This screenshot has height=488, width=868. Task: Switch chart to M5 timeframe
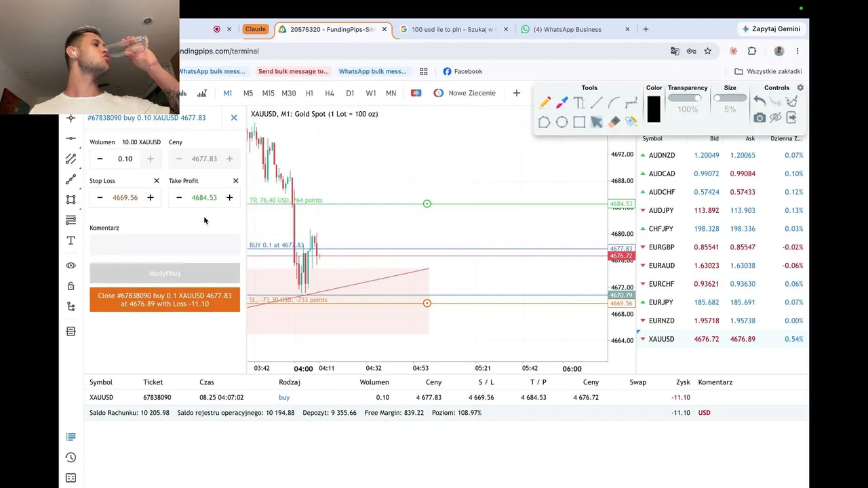[x=248, y=93]
